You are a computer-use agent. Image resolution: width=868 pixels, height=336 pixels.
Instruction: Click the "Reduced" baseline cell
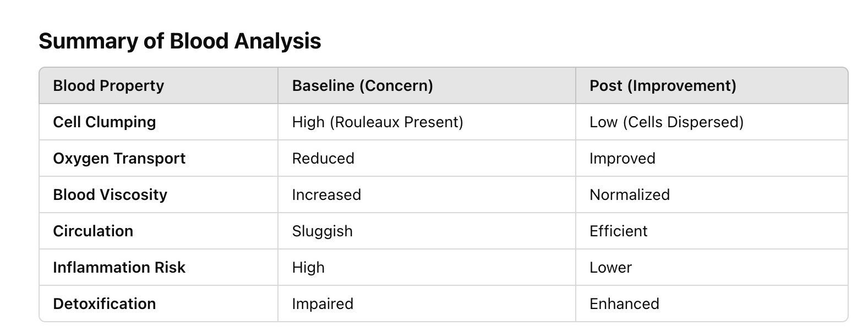(323, 159)
